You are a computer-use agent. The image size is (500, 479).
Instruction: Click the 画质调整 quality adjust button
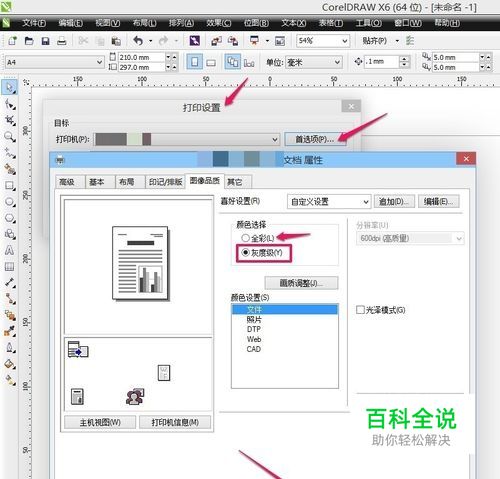(x=301, y=283)
